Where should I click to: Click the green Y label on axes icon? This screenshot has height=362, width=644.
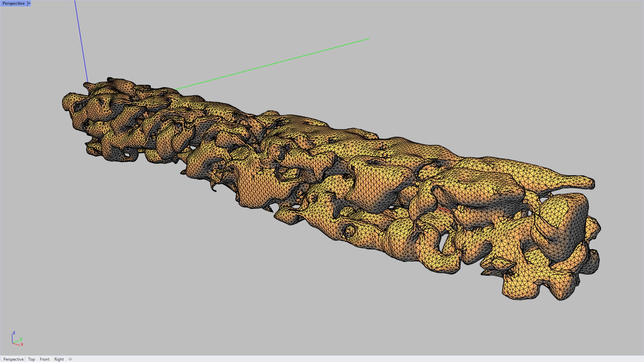point(21,339)
